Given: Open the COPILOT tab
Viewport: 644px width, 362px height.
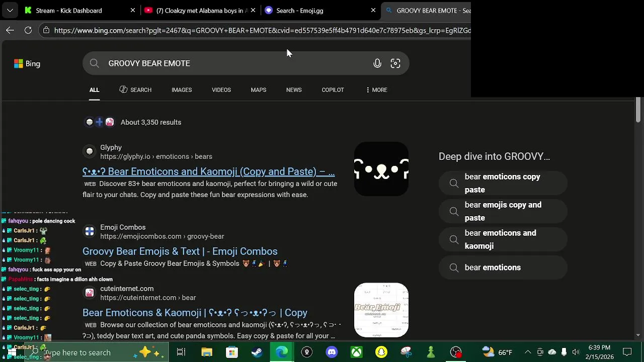Looking at the screenshot, I should tap(333, 90).
